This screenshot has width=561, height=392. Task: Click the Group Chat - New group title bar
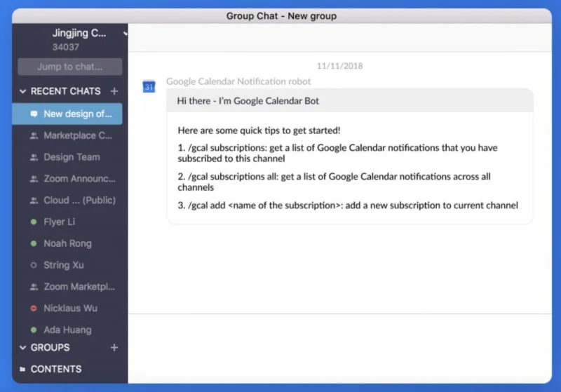[x=282, y=15]
